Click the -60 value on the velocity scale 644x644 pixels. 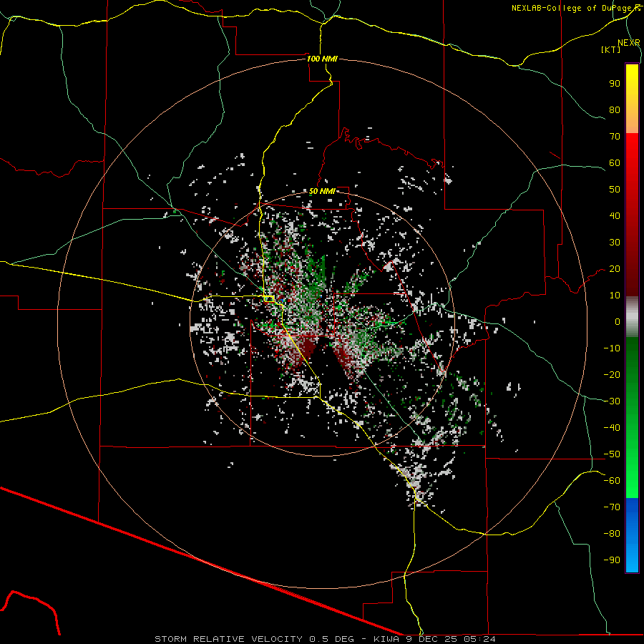pos(612,481)
